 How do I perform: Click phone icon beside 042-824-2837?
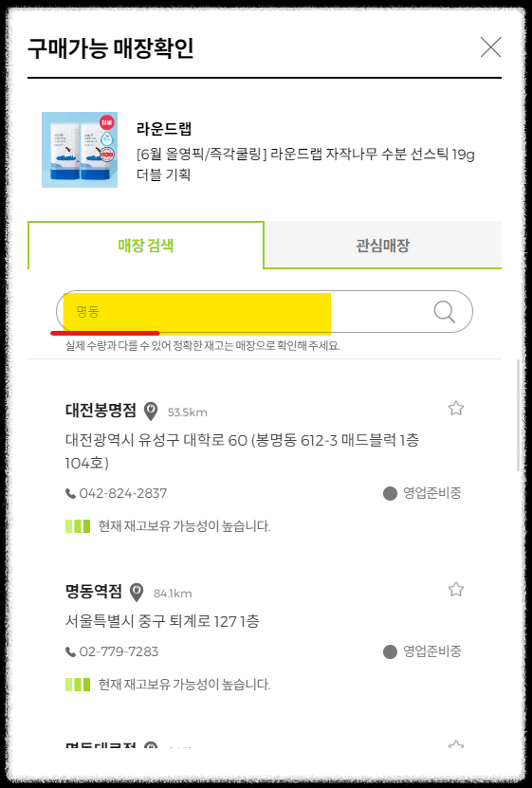[70, 493]
